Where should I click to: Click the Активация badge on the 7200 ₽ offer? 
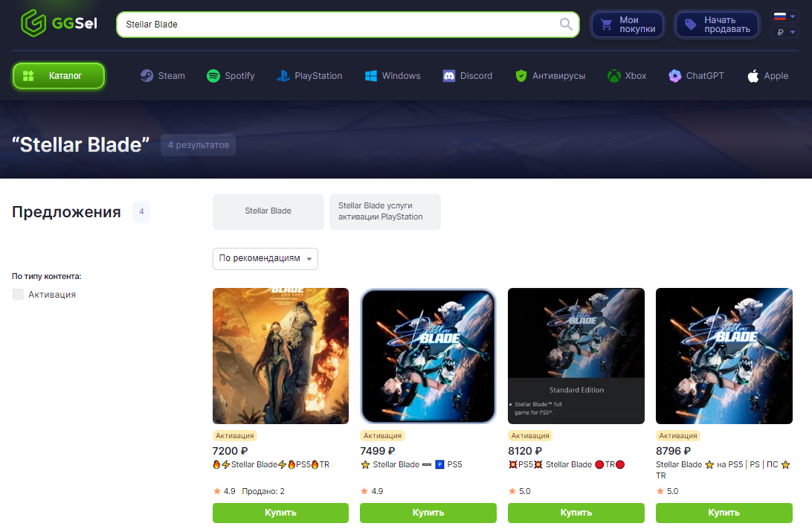pyautogui.click(x=235, y=436)
